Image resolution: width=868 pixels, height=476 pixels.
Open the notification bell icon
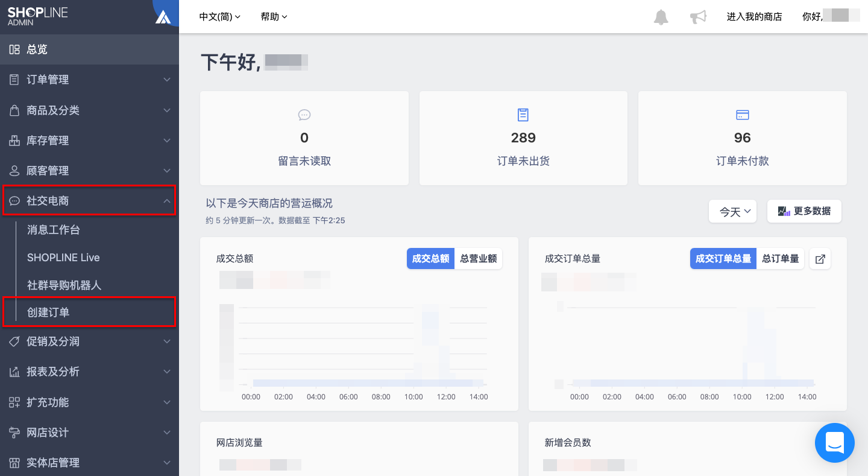pos(661,17)
